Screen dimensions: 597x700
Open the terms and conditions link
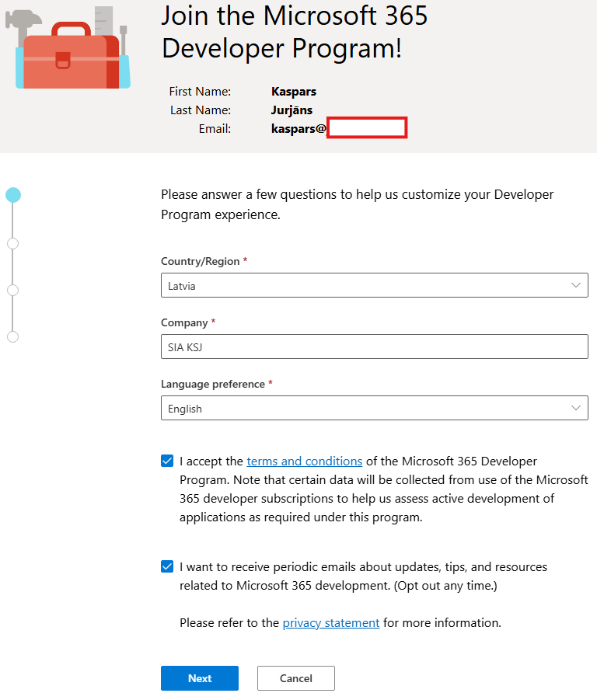304,461
